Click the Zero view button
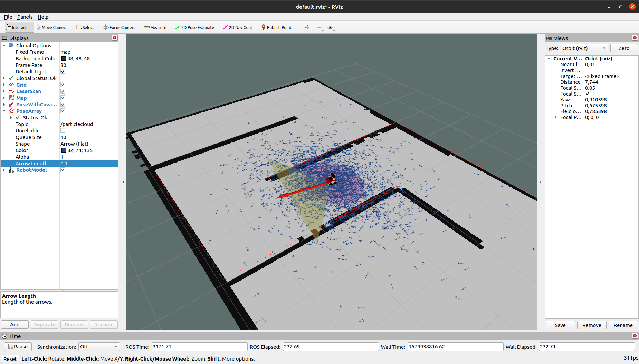This screenshot has width=639, height=364. tap(624, 48)
